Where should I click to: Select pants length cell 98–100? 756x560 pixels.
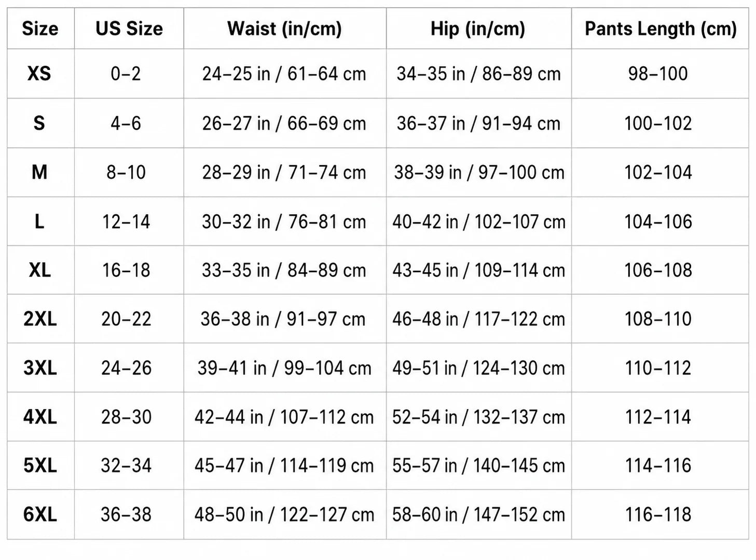[x=658, y=74]
